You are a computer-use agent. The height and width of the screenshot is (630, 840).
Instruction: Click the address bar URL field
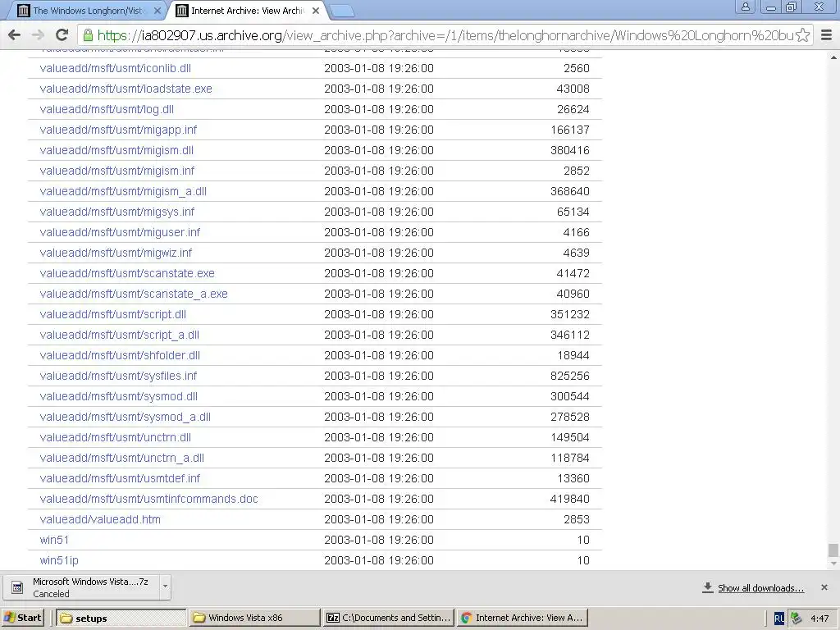coord(445,35)
